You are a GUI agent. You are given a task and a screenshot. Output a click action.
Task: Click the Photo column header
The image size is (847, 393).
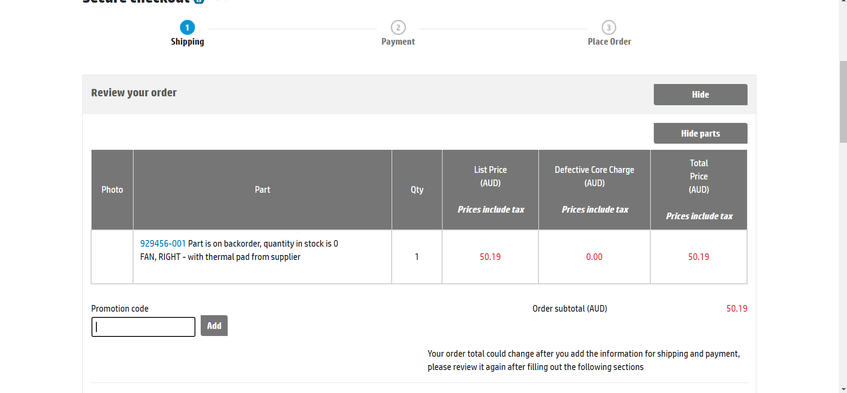pyautogui.click(x=112, y=190)
